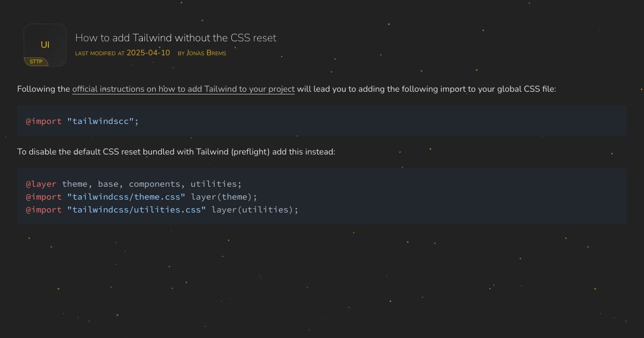
Task: Click layer(theme) in second code block
Action: pyautogui.click(x=224, y=197)
